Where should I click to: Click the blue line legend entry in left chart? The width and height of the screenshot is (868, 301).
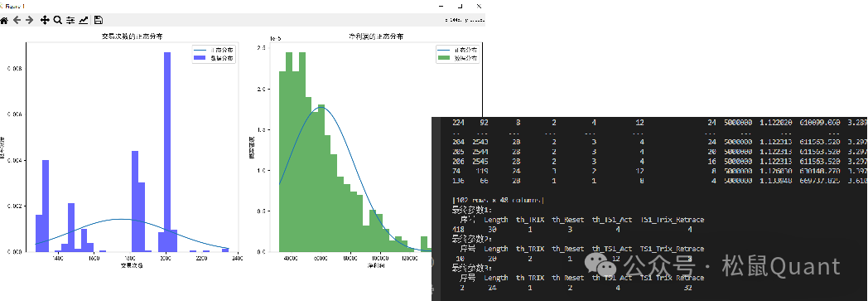click(x=214, y=50)
